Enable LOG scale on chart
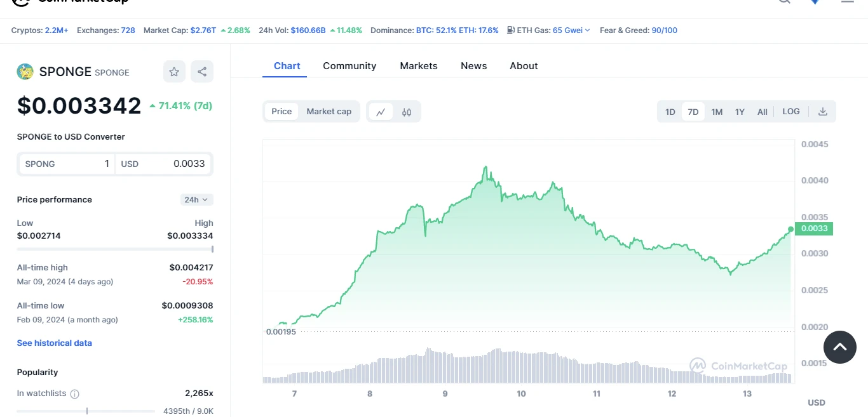The image size is (868, 417). pos(790,112)
